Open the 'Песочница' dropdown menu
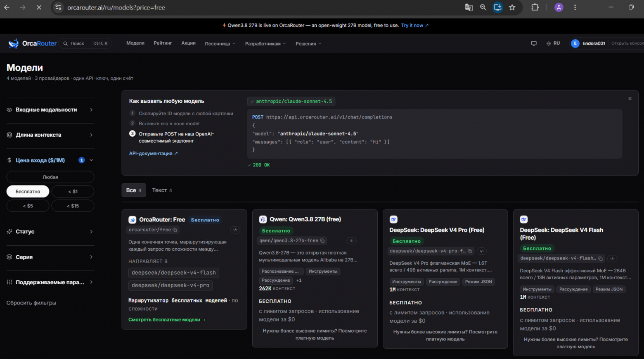This screenshot has height=359, width=644. (x=220, y=44)
